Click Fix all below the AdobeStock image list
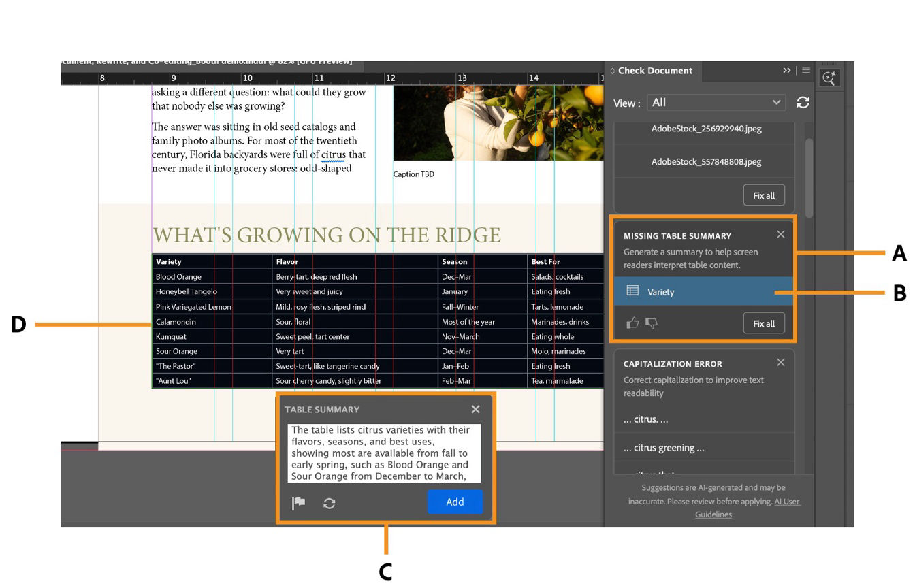This screenshot has height=588, width=915. (764, 195)
